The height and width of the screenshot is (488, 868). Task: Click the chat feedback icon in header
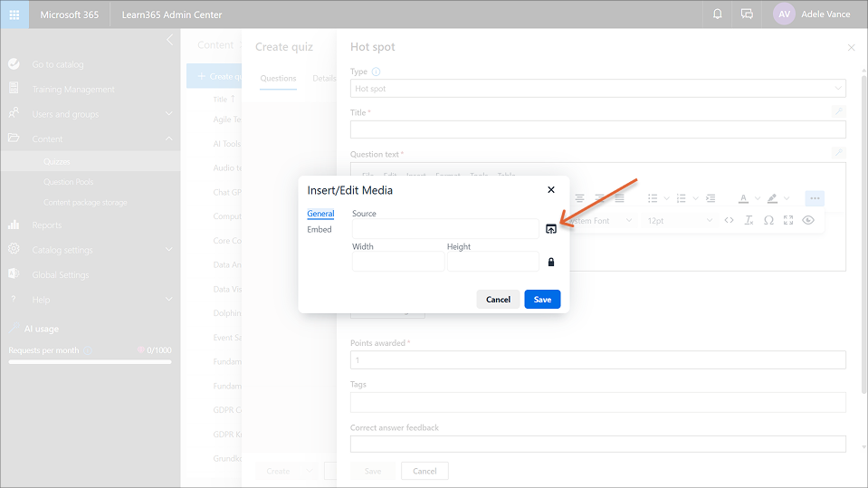click(x=747, y=14)
